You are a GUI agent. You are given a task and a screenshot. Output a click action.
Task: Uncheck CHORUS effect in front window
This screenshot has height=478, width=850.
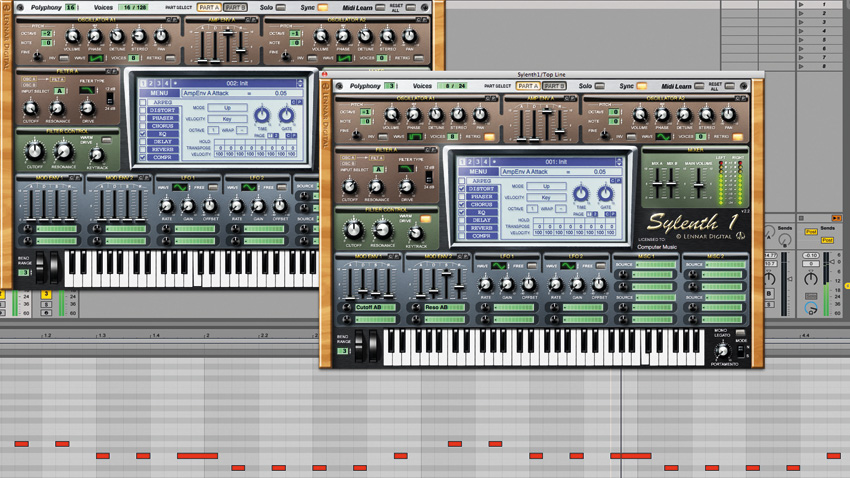pos(462,205)
